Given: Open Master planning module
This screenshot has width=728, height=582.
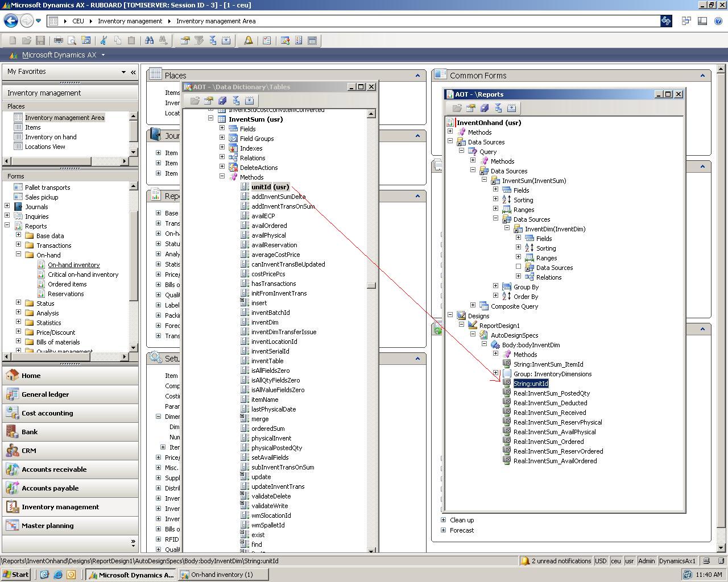Looking at the screenshot, I should [70, 526].
